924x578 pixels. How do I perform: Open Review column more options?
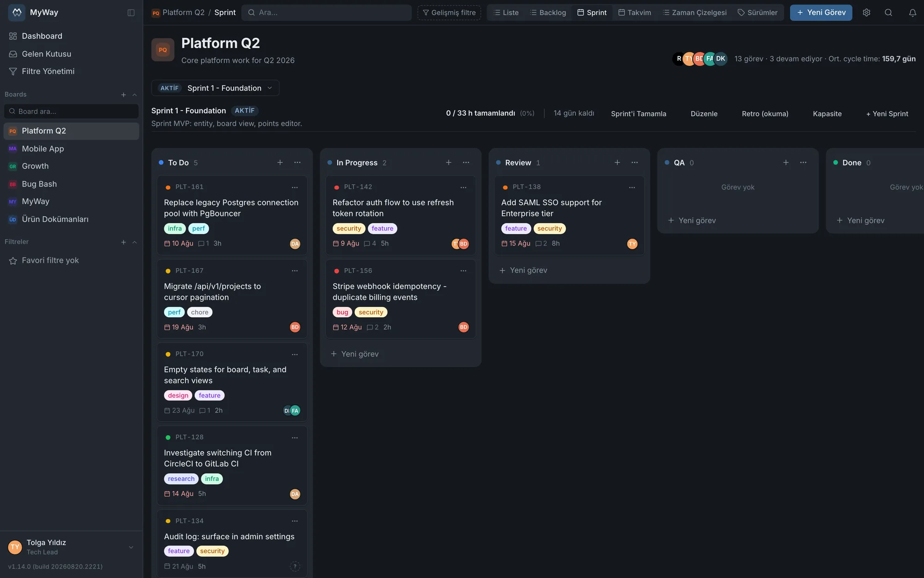tap(635, 162)
